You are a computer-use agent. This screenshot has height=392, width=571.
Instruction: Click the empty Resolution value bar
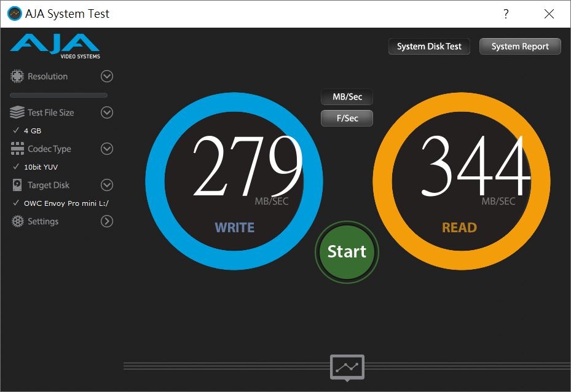58,95
